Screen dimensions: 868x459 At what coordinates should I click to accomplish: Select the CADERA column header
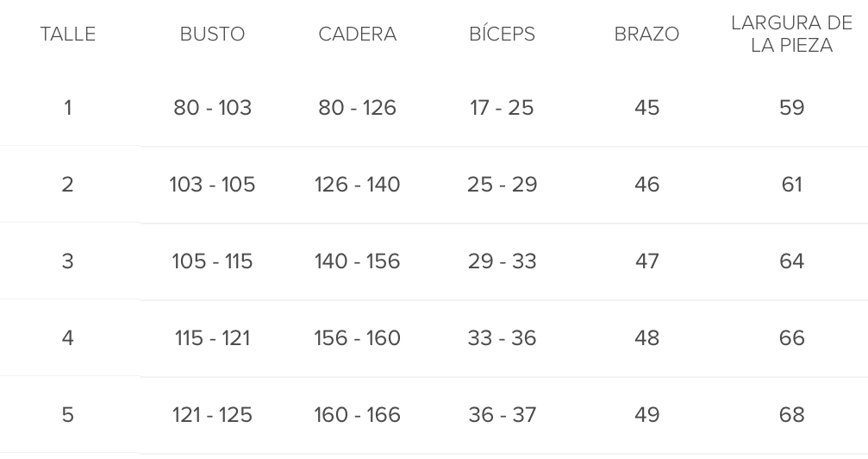click(357, 35)
